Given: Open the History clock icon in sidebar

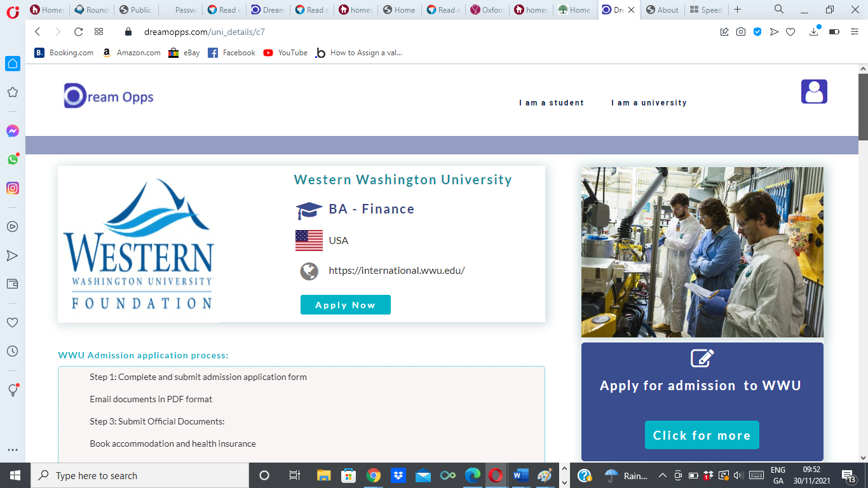Looking at the screenshot, I should (x=12, y=351).
